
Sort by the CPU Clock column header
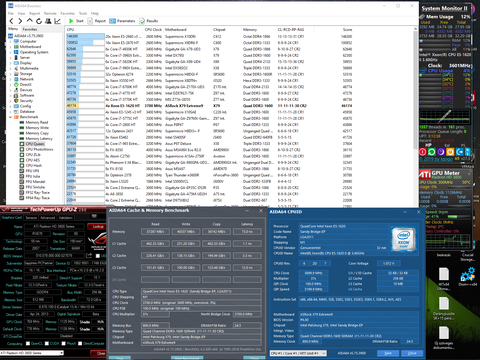pos(153,30)
